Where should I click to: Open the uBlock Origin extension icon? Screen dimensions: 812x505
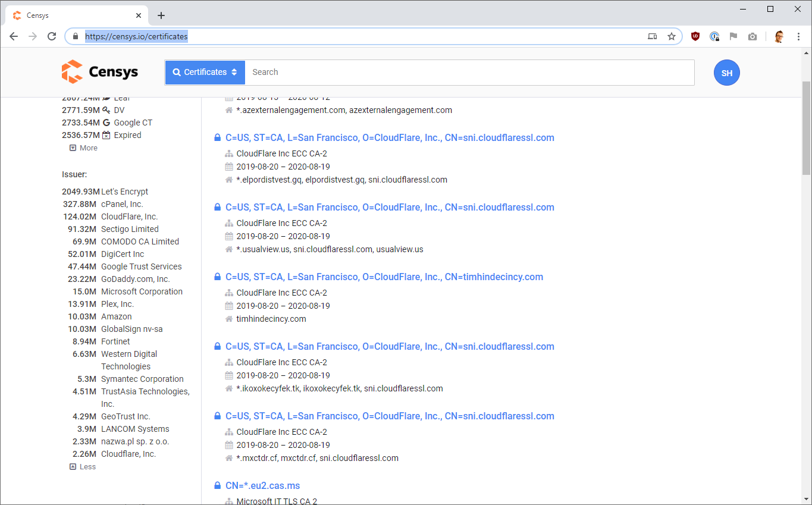pyautogui.click(x=695, y=36)
